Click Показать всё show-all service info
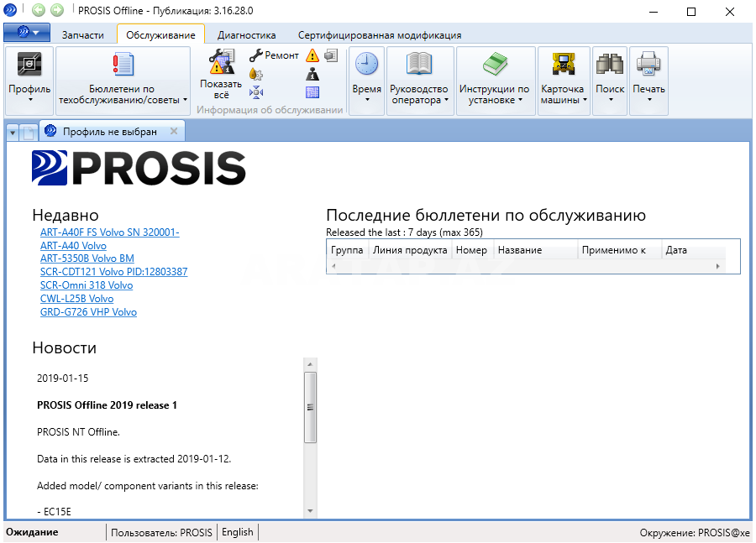The height and width of the screenshot is (543, 756). [x=221, y=75]
